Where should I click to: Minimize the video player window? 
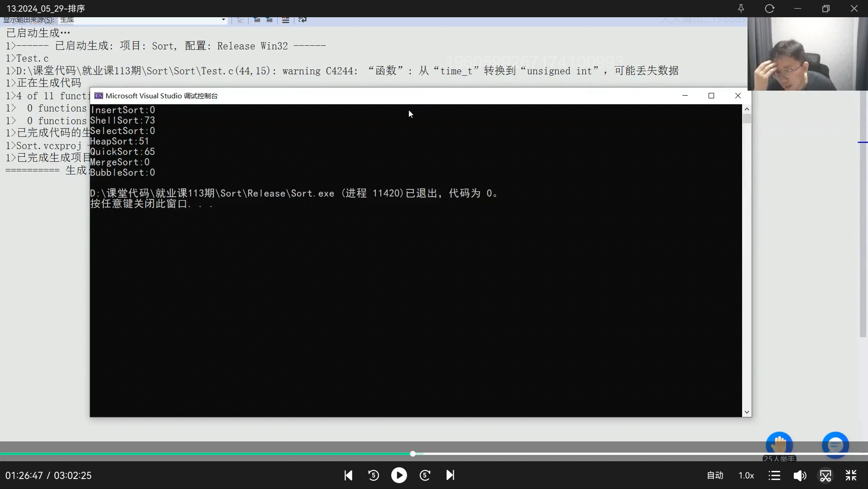tap(798, 9)
